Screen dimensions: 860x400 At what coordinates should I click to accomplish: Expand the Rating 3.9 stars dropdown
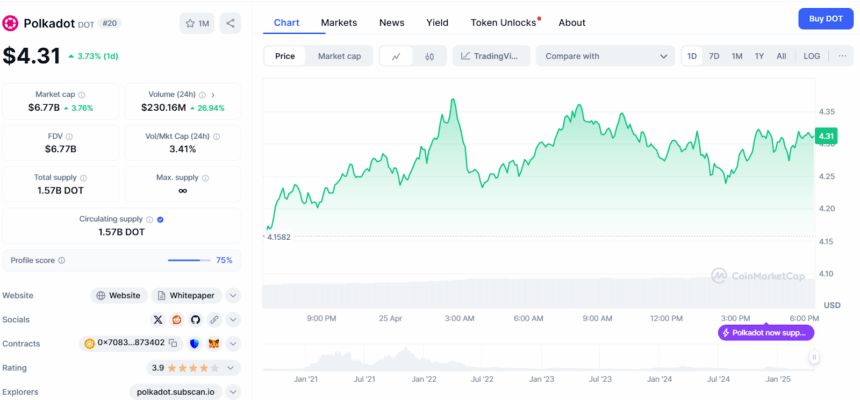[233, 367]
